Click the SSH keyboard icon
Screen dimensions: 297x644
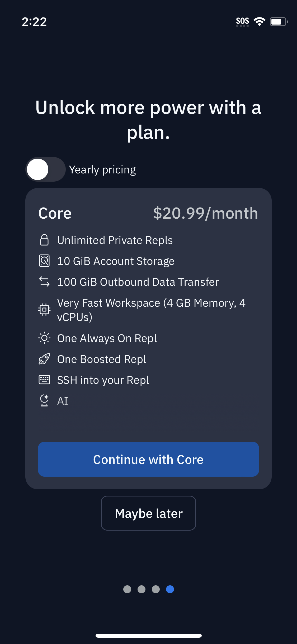point(44,380)
